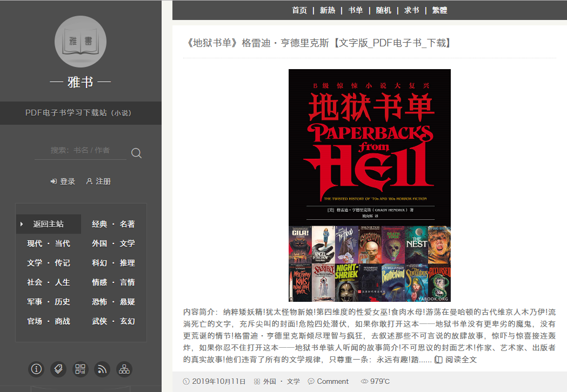
Task: Open the 首页 nav item
Action: pos(299,10)
